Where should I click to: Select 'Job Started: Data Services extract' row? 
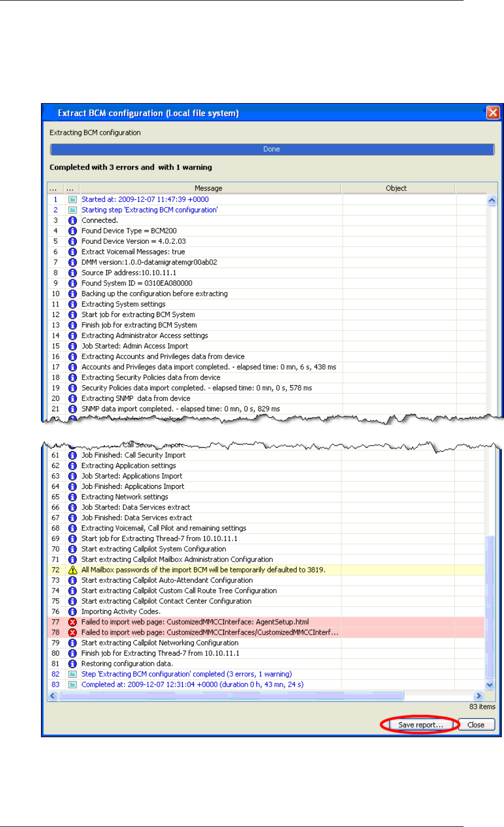pyautogui.click(x=266, y=508)
